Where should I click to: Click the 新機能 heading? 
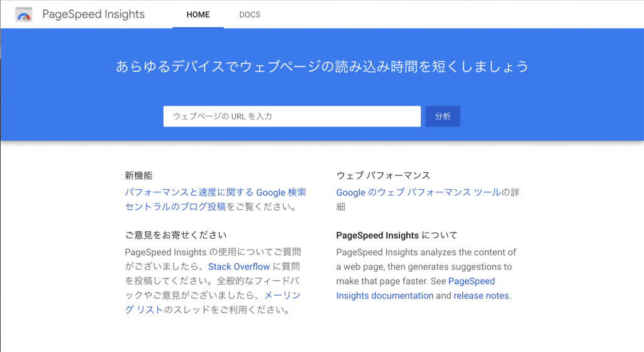click(x=138, y=175)
